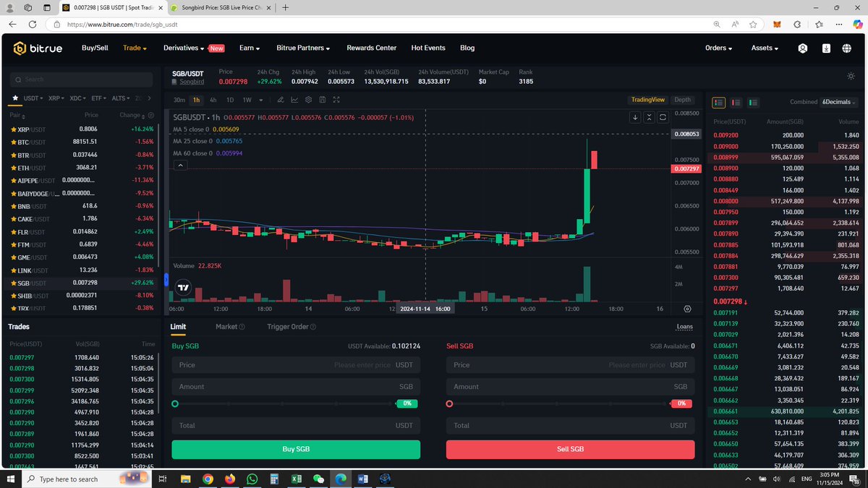Toggle the Change column switch icon
868x488 pixels.
(x=150, y=116)
